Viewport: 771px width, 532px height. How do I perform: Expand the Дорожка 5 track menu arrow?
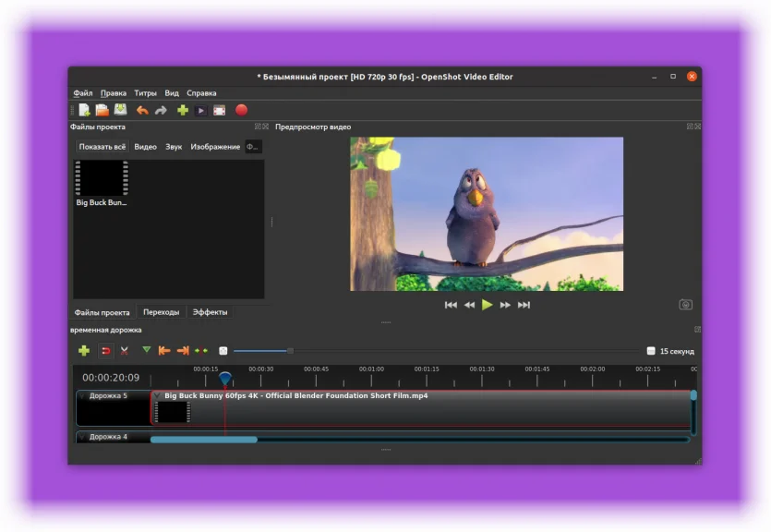coord(82,396)
